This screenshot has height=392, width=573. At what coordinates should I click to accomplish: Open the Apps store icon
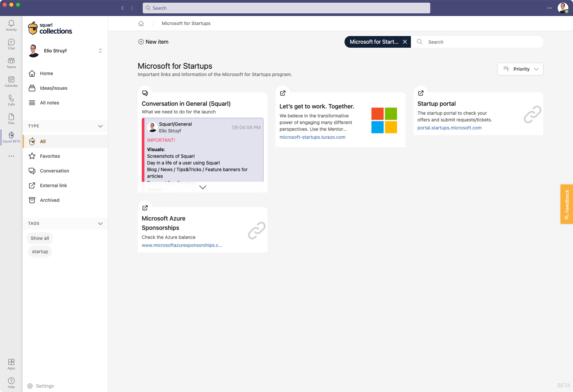(11, 364)
